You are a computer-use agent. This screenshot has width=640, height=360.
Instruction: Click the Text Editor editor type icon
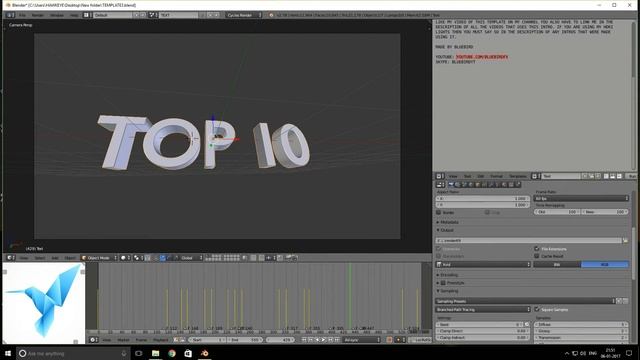(440, 176)
